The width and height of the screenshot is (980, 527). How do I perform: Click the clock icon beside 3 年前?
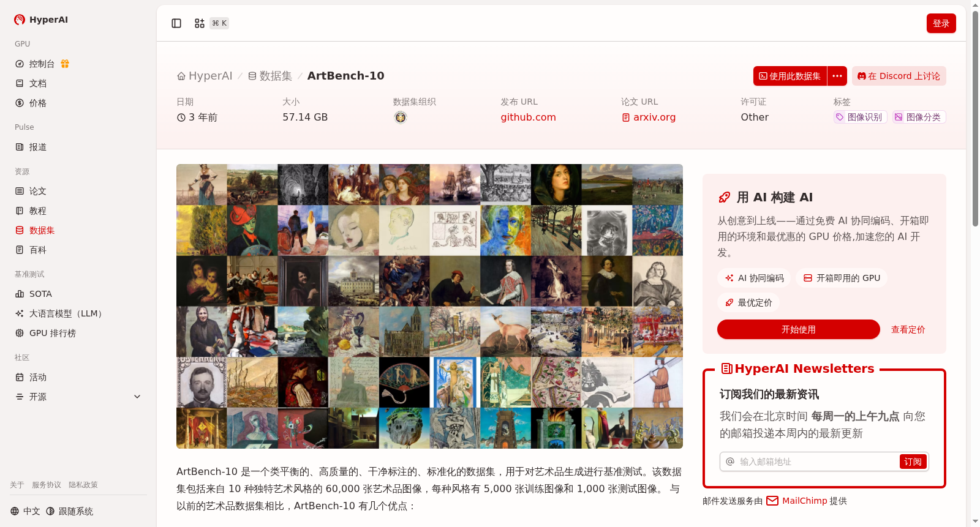181,118
